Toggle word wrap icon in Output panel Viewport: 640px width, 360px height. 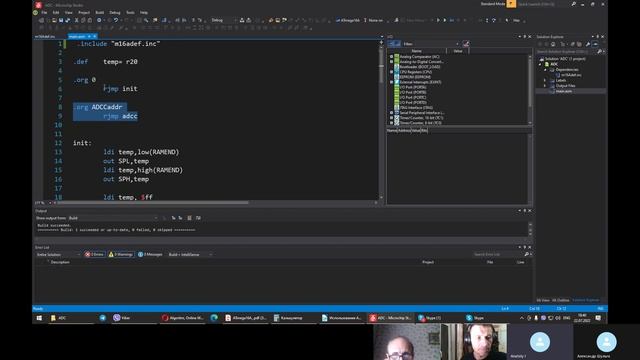(x=198, y=218)
